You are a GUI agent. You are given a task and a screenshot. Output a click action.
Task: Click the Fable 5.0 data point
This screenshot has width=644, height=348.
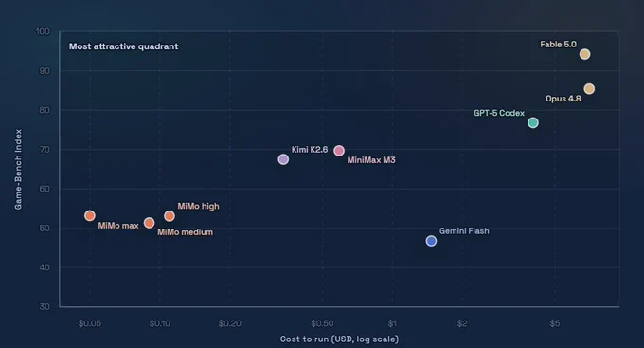click(x=584, y=54)
